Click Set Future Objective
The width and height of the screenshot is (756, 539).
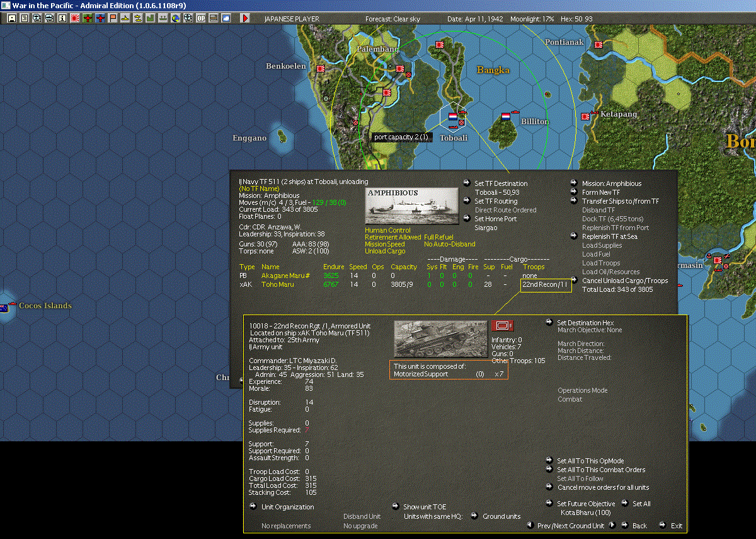pos(585,504)
